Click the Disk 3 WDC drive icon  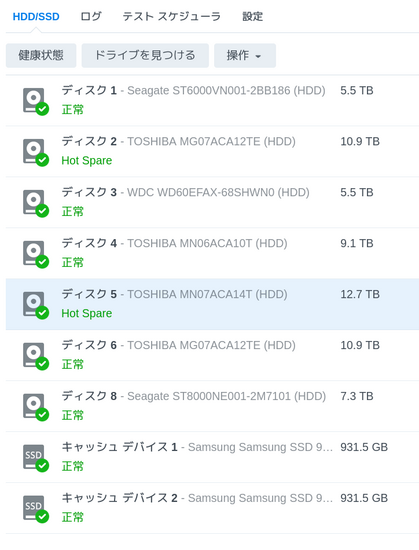pyautogui.click(x=35, y=203)
